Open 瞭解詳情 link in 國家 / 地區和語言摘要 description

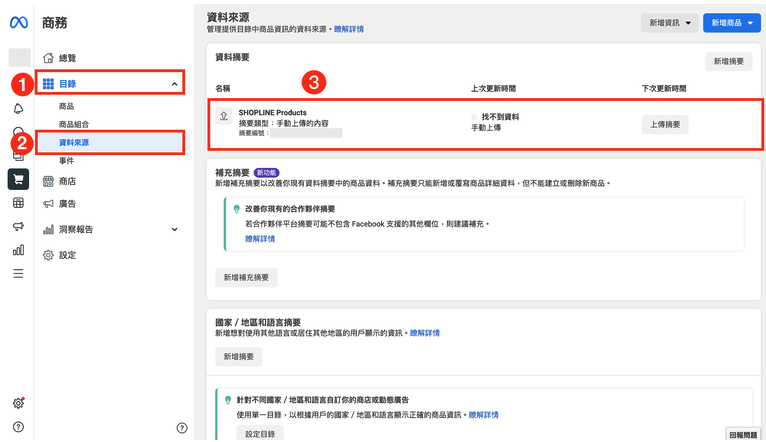tap(425, 333)
